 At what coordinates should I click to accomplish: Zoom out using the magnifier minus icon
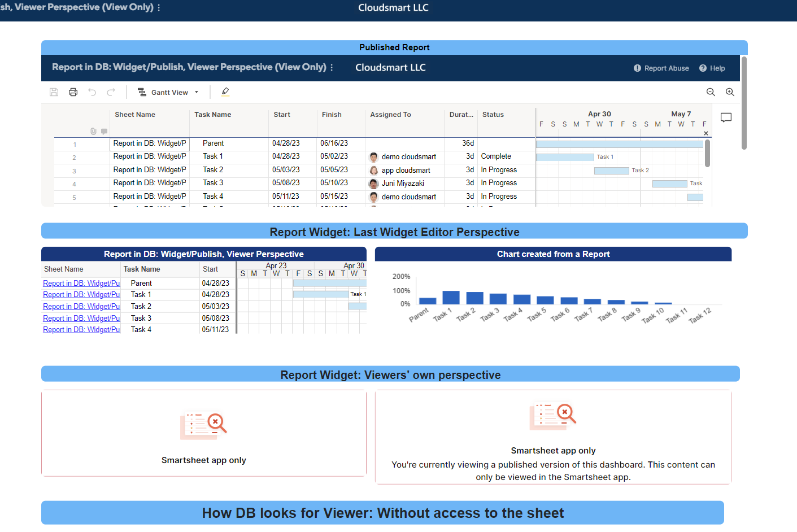coord(711,91)
